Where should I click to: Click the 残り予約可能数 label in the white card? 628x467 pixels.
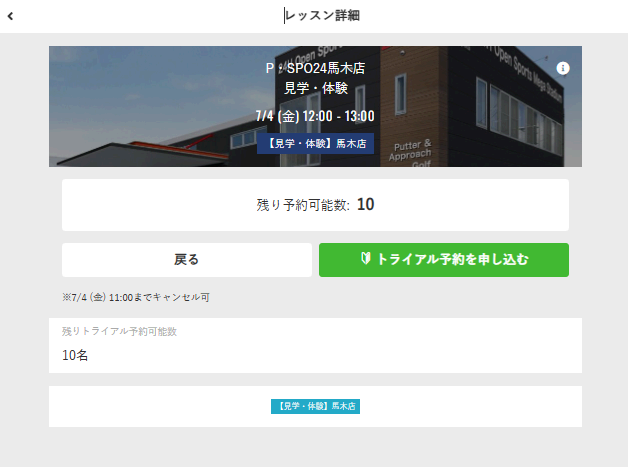[302, 205]
